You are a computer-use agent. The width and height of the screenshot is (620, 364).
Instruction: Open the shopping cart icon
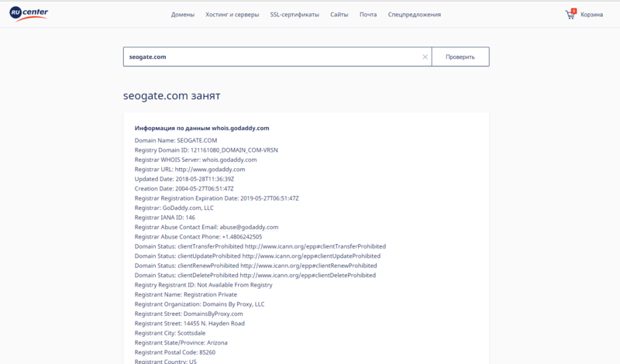[x=571, y=14]
